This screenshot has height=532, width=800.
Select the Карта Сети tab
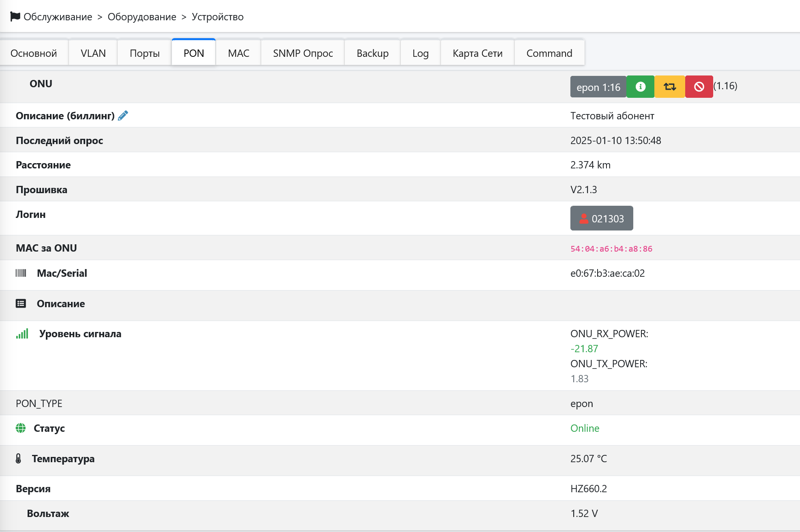point(477,53)
